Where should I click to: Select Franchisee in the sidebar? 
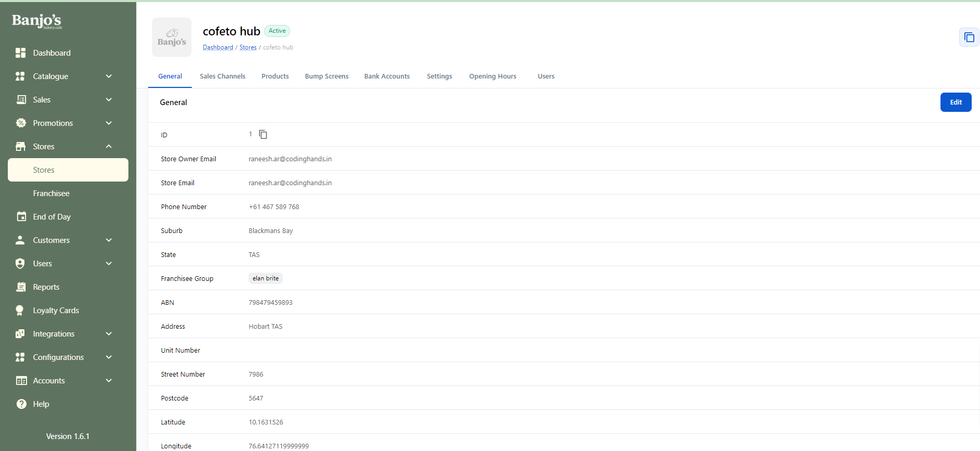(51, 194)
